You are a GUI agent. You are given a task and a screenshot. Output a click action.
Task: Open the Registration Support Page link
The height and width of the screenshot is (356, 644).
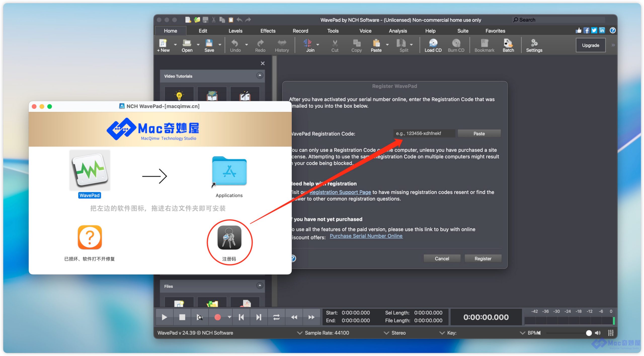point(340,192)
